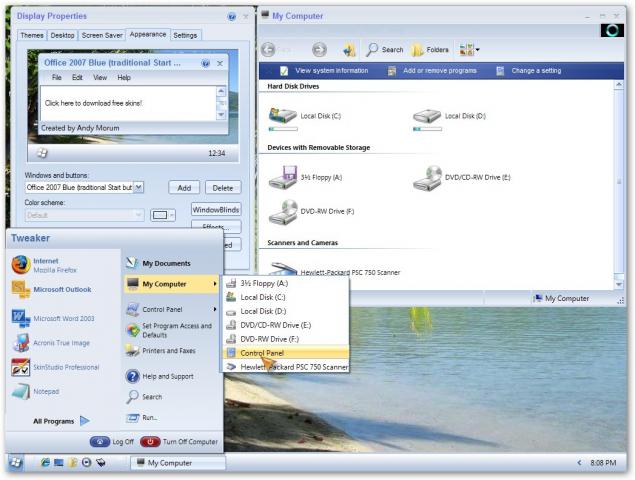This screenshot has height=480, width=635.
Task: Click Help menu in preview window
Action: 124,77
